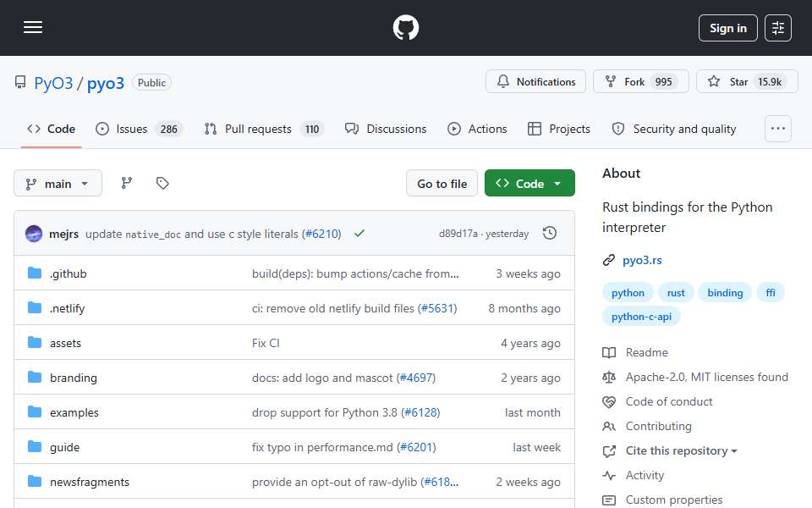
Task: Open the mejrs author profile link
Action: click(x=63, y=235)
